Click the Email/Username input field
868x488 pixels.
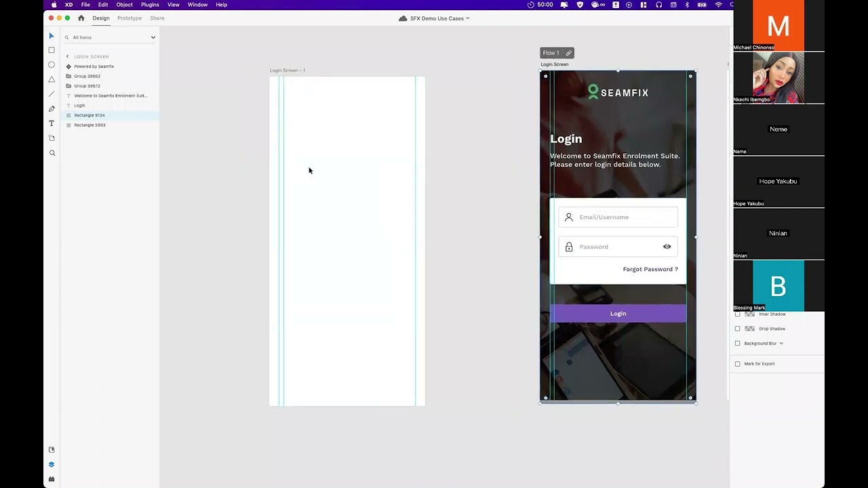pyautogui.click(x=618, y=217)
